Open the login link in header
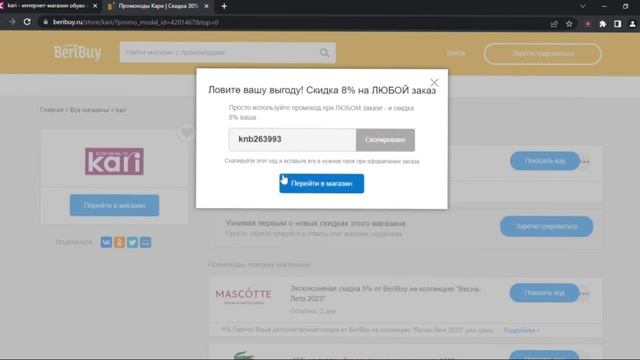Viewport: 640px width, 360px height. [x=456, y=53]
